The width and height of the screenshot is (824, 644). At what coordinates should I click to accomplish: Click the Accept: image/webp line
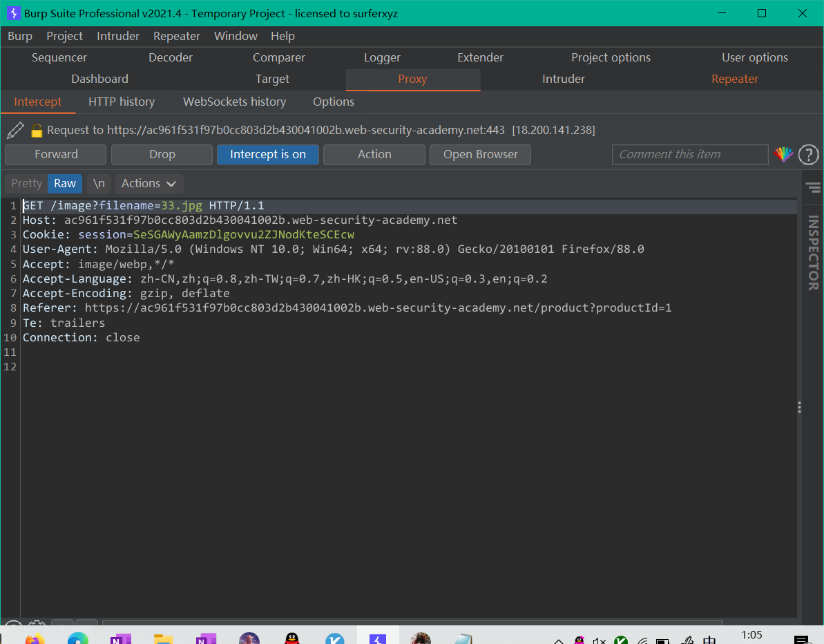pyautogui.click(x=98, y=264)
